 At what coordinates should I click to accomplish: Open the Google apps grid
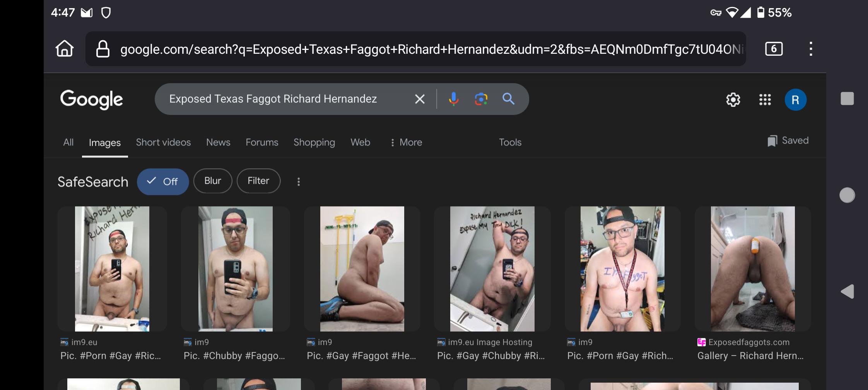click(x=765, y=100)
